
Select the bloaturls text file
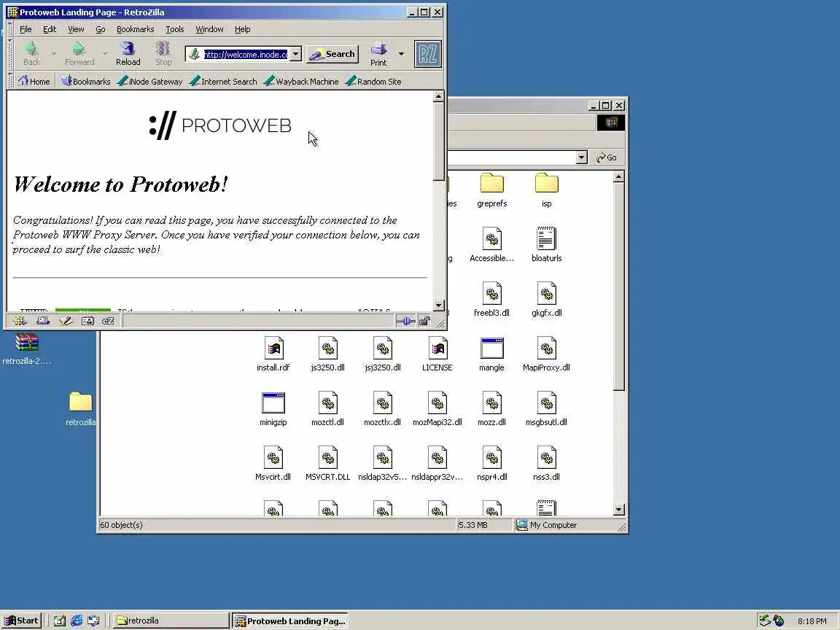(x=546, y=244)
